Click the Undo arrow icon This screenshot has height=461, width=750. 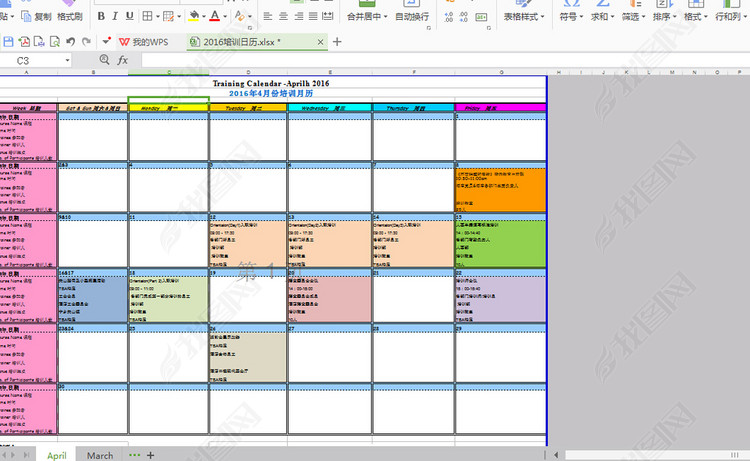(70, 42)
